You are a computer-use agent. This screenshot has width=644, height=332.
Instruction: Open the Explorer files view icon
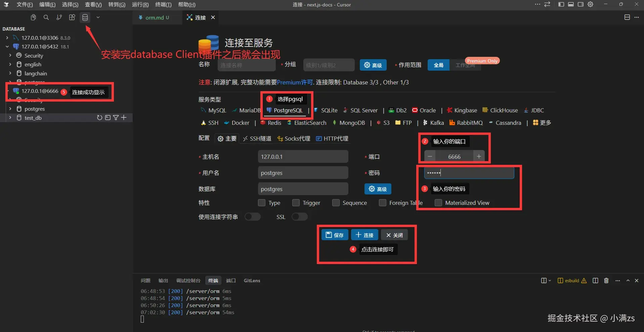[33, 17]
